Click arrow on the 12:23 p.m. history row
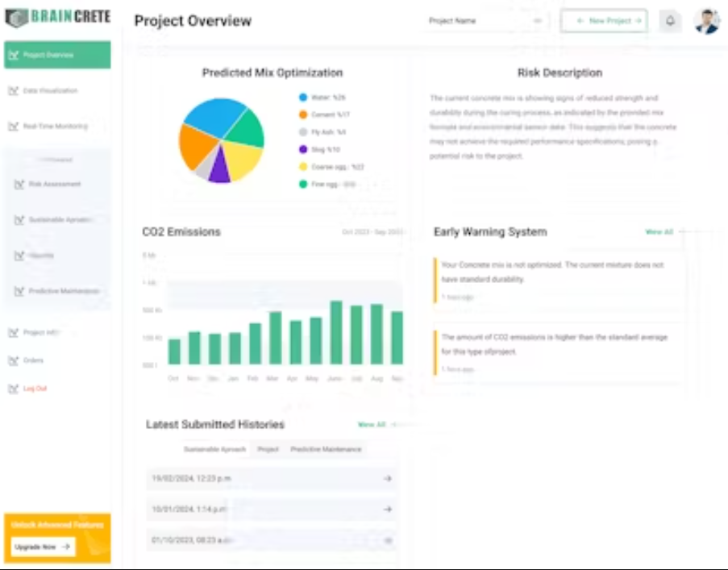The height and width of the screenshot is (570, 728). [388, 479]
